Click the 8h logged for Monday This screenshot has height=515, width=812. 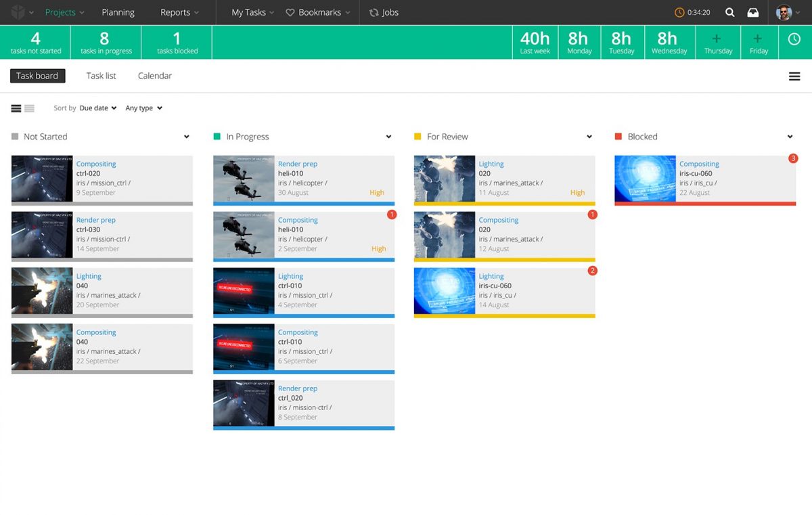click(x=579, y=42)
